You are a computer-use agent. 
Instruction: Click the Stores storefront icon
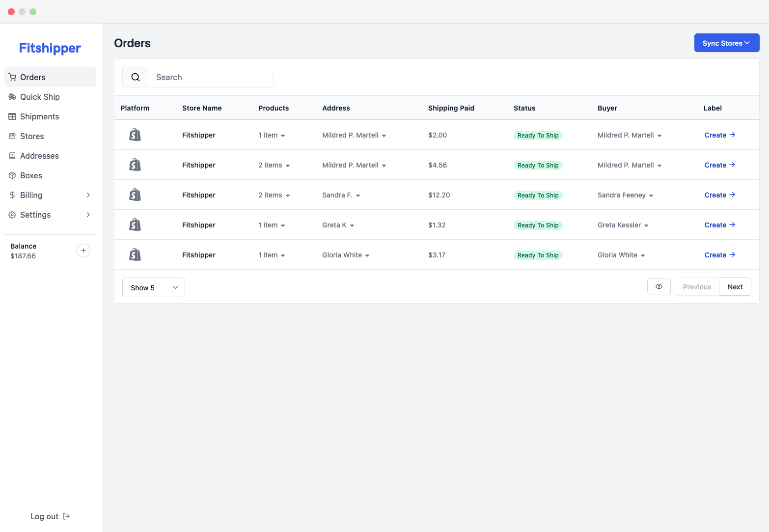pyautogui.click(x=13, y=136)
